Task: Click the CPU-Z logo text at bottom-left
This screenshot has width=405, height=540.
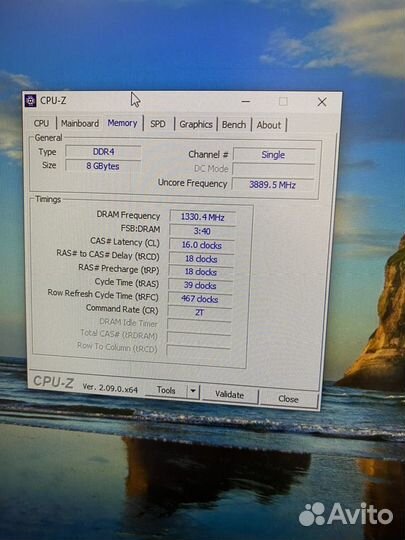Action: (x=53, y=382)
